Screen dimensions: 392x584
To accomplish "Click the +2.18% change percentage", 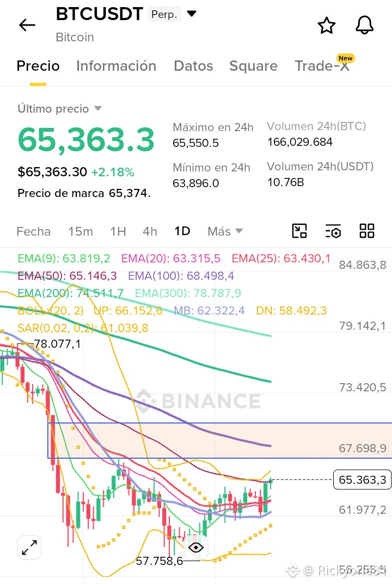I will pos(113,173).
